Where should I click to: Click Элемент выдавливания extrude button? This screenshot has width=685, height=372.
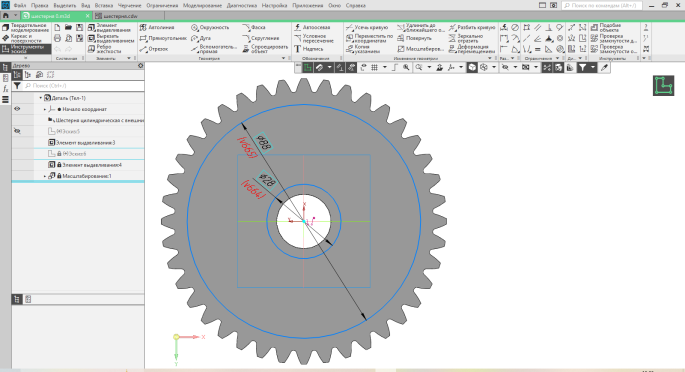tap(110, 28)
